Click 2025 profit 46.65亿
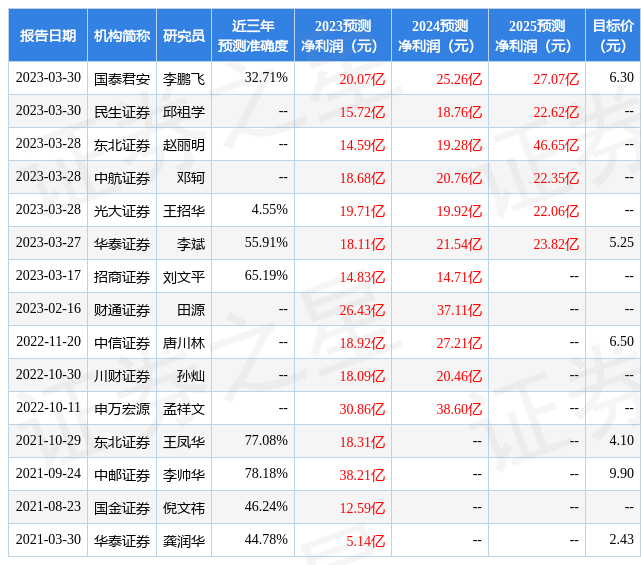 [x=556, y=145]
